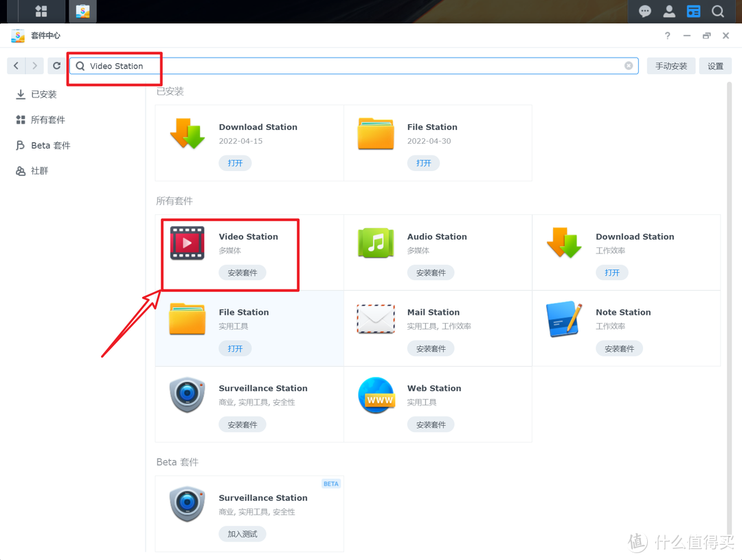Click the Note Station package title
Image resolution: width=742 pixels, height=560 pixels.
623,313
